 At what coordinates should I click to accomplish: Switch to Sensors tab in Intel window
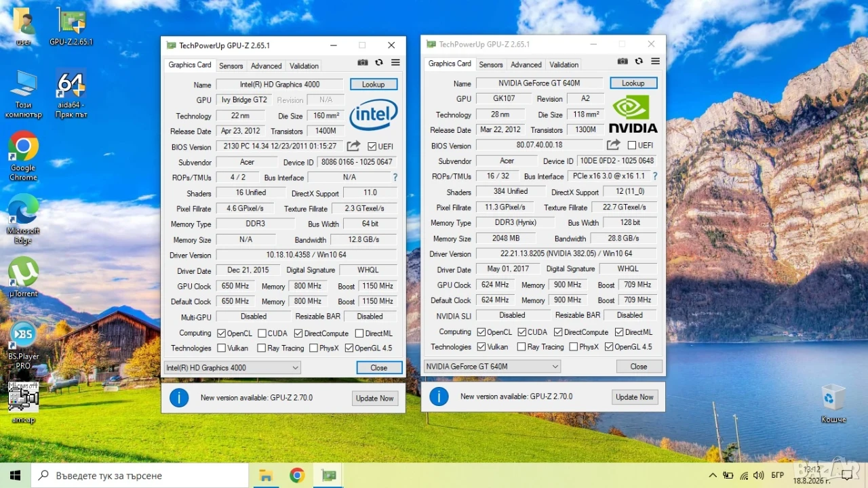point(231,66)
